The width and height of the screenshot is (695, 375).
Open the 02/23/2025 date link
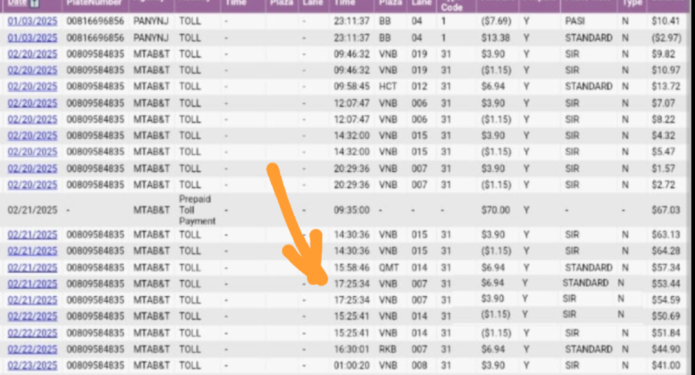[32, 366]
